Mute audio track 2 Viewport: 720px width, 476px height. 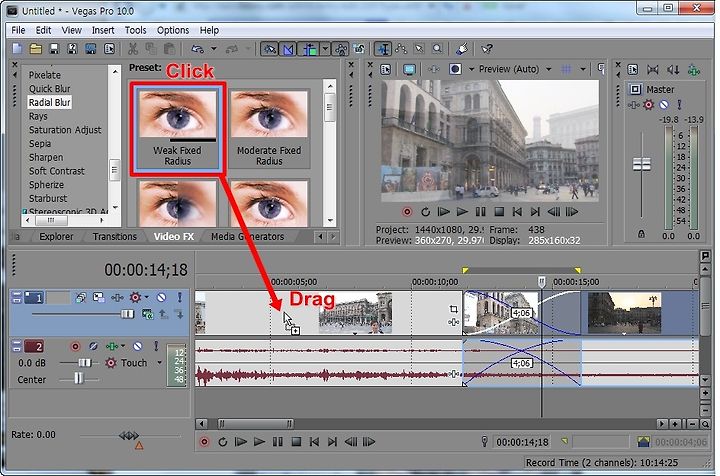click(137, 347)
